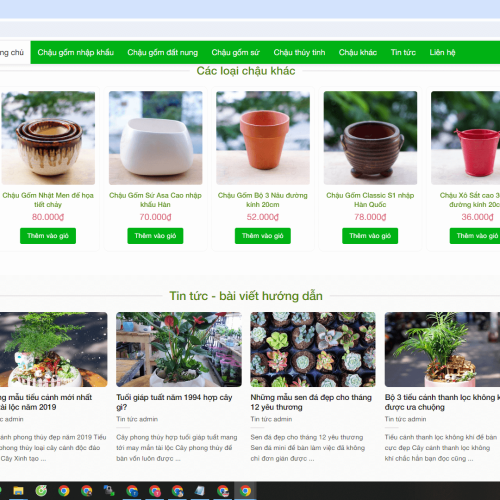This screenshot has height=500, width=500.
Task: Click excerpt starting Cây phong thủy hợp tuổi giáp tuất
Action: (177, 448)
